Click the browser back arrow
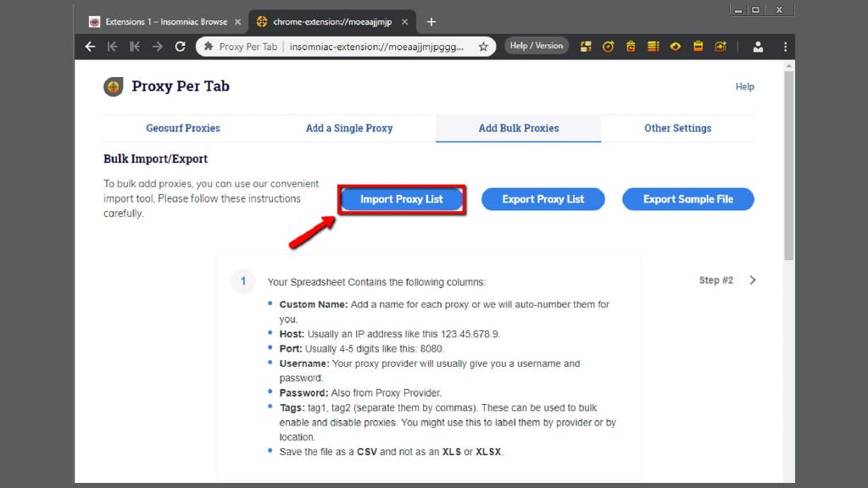 pyautogui.click(x=90, y=47)
